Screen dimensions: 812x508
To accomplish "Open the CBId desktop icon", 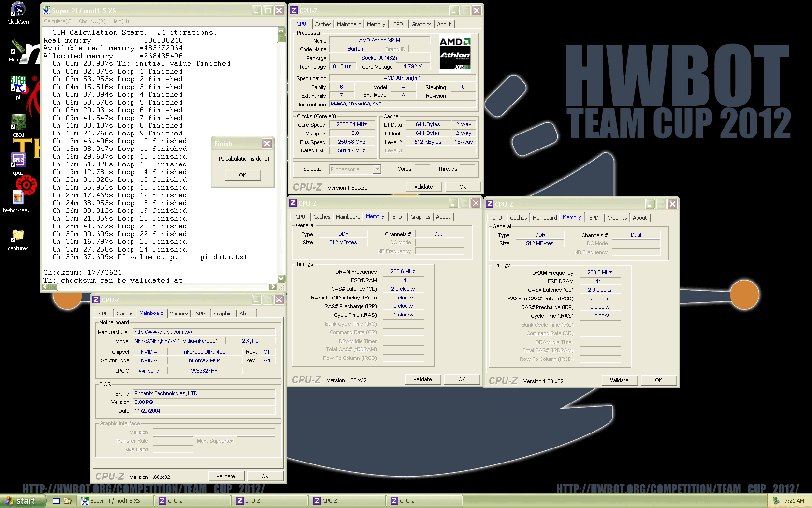I will point(18,126).
